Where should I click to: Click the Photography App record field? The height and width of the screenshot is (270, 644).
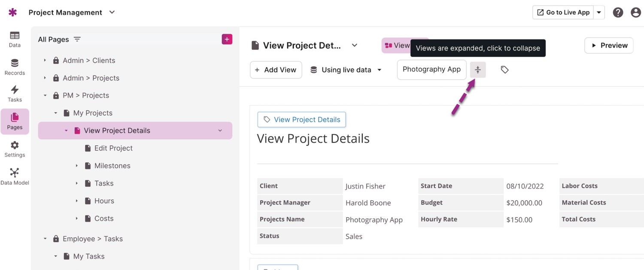click(431, 70)
